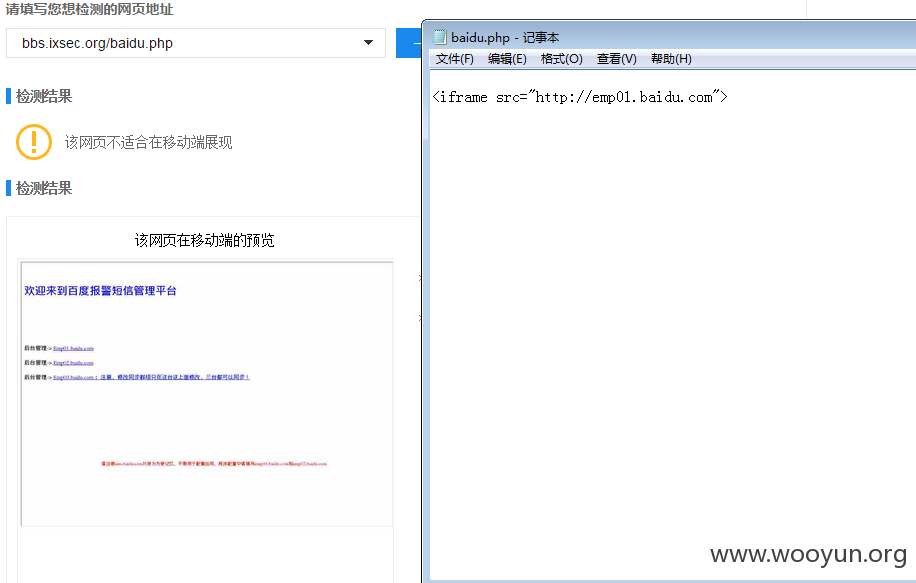Click the iframe src line in Notepad
This screenshot has height=583, width=916.
point(580,97)
